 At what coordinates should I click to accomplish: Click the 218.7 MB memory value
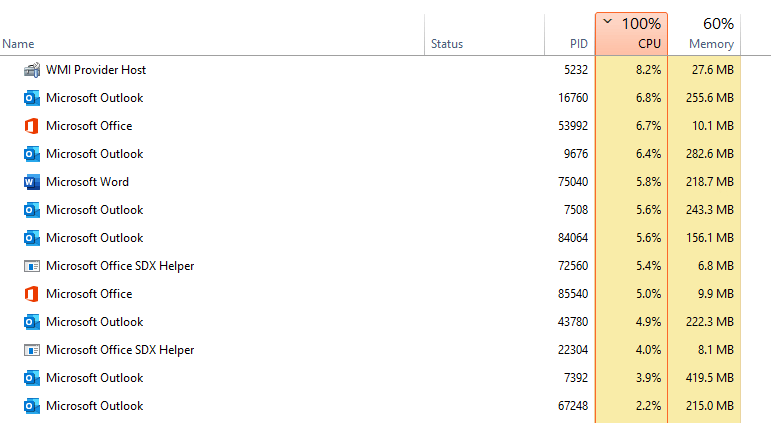click(x=710, y=182)
